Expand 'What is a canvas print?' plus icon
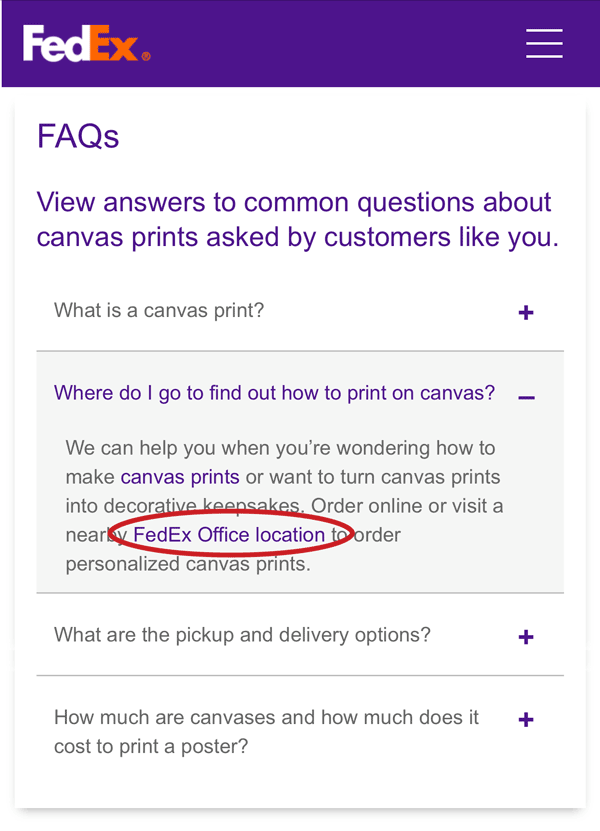600x831 pixels. (x=526, y=312)
